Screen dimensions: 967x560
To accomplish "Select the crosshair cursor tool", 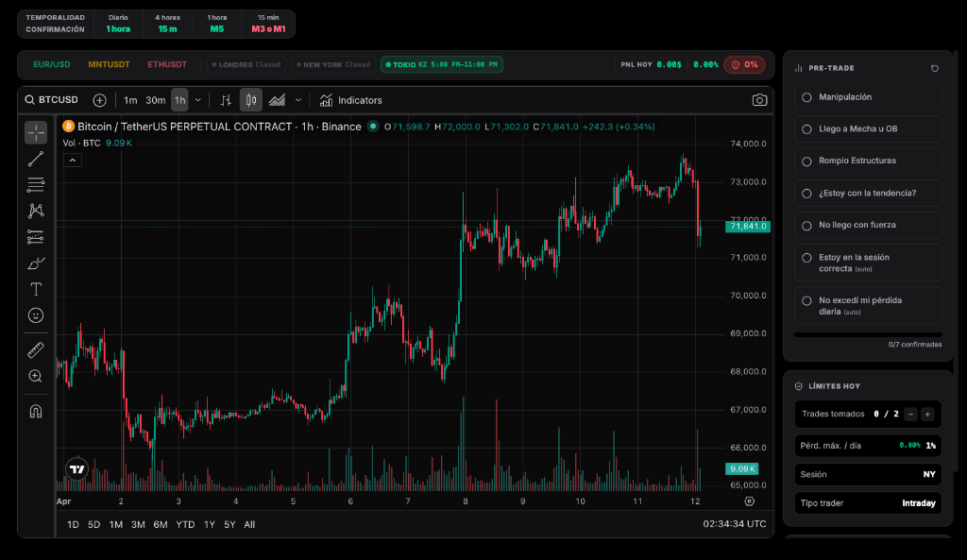I will [x=36, y=132].
